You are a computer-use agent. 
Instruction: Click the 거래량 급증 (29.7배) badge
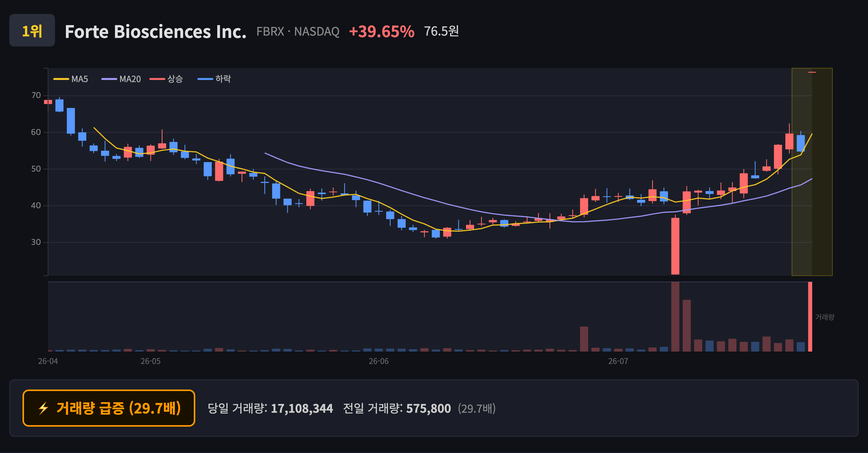[109, 408]
